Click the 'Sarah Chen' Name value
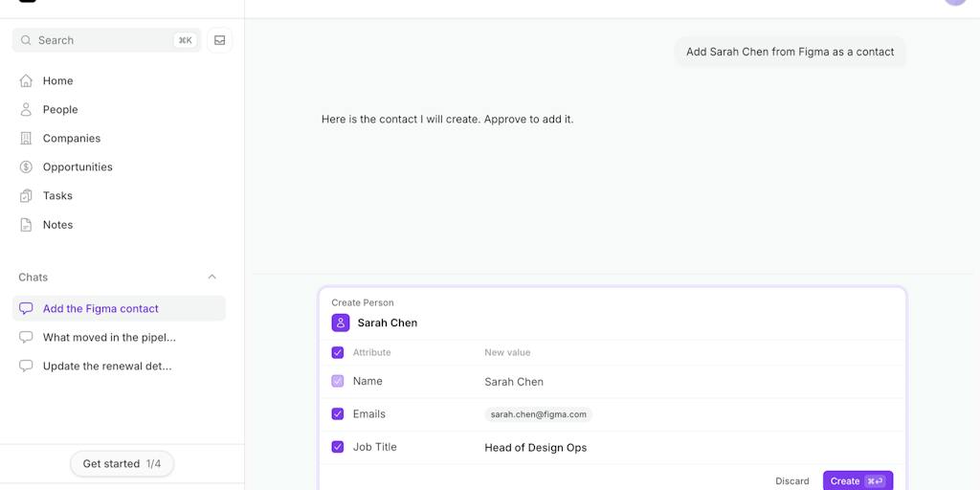Screen dimensions: 980x490 click(514, 382)
